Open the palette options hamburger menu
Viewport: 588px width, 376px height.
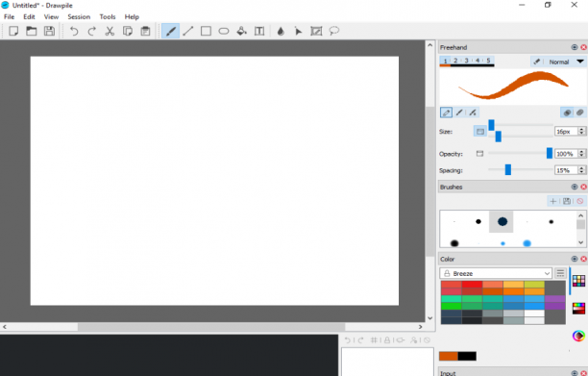pyautogui.click(x=560, y=273)
